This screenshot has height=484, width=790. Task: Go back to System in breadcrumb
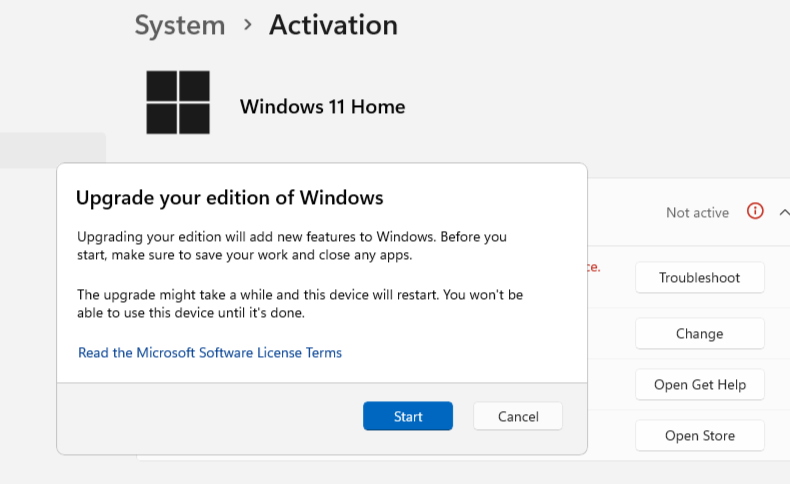[x=180, y=25]
